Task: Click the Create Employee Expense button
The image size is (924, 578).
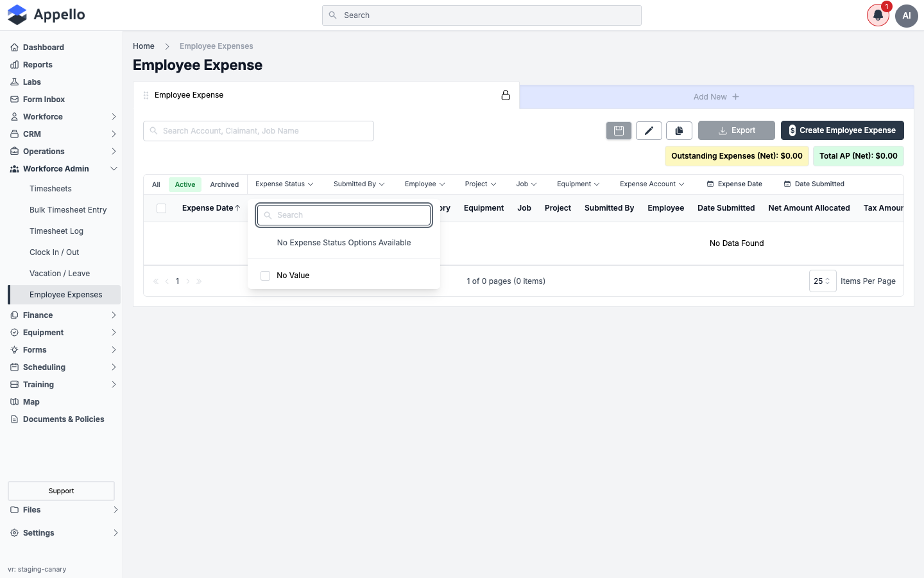Action: coord(842,130)
